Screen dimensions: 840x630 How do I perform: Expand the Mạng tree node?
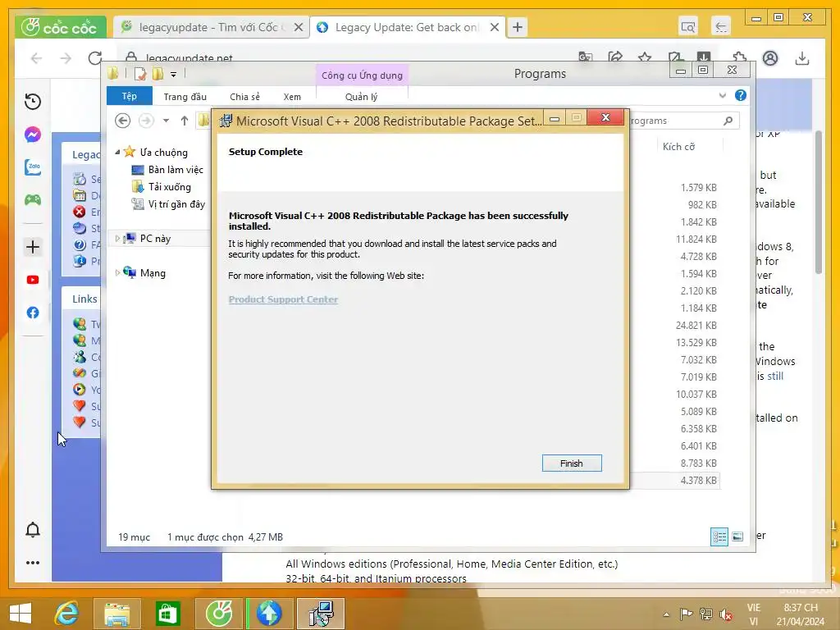[117, 272]
